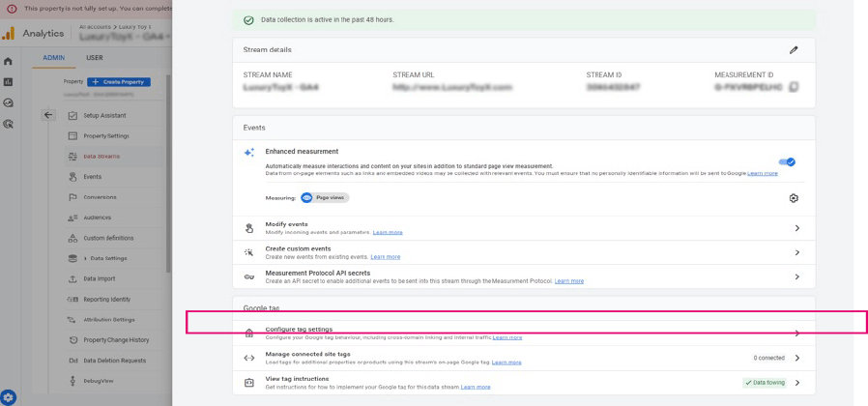Screen dimensions: 868x406
Task: Follow Learn more under Configure tag settings
Action: coord(507,337)
